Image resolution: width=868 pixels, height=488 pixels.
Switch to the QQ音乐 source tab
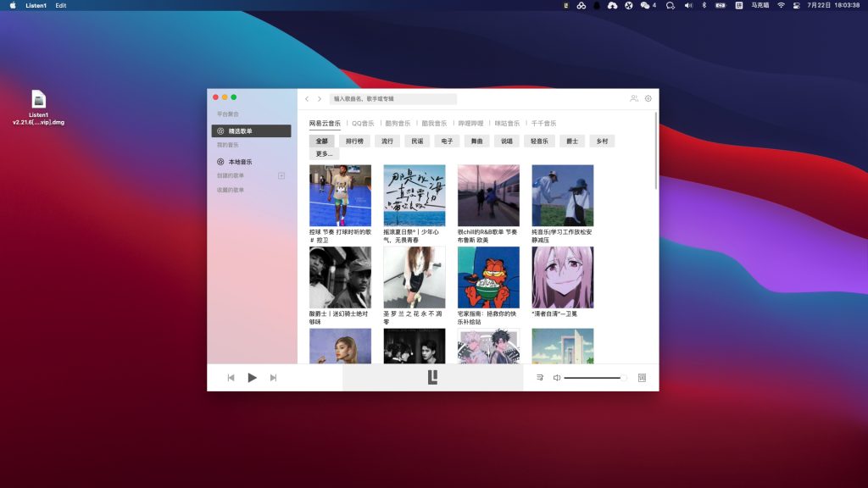point(364,122)
